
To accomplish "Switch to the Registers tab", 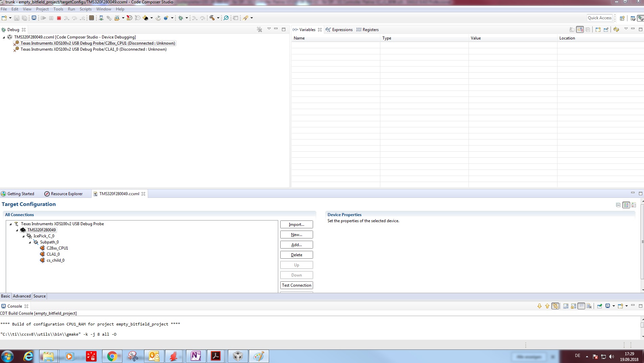I will click(x=367, y=30).
